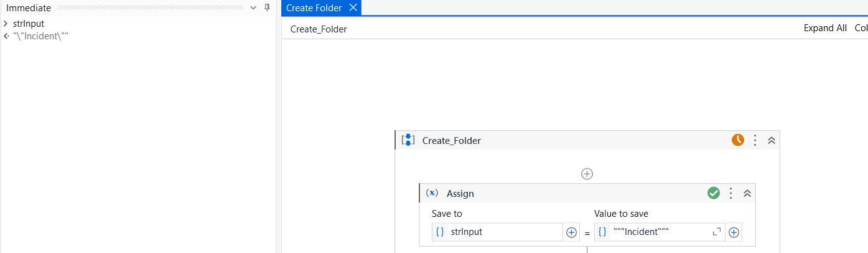Add activity with plus above Assign
The image size is (868, 253).
tap(587, 174)
